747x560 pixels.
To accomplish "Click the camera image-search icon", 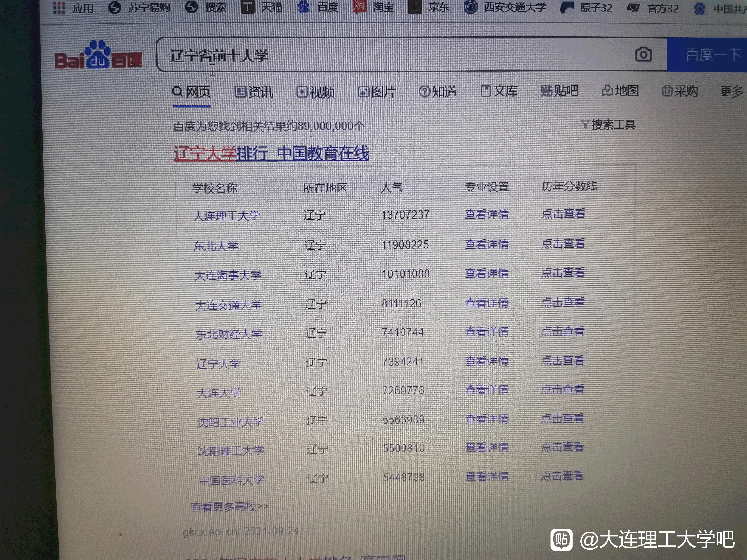I will click(643, 54).
